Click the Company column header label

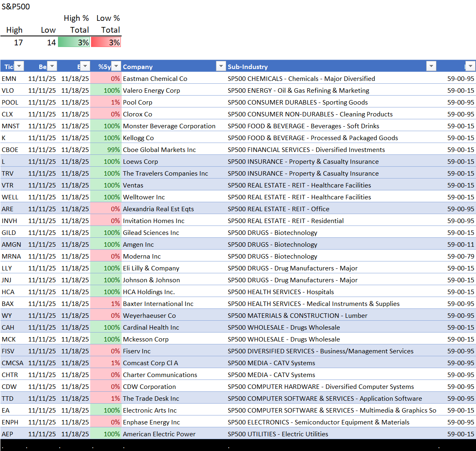point(138,67)
